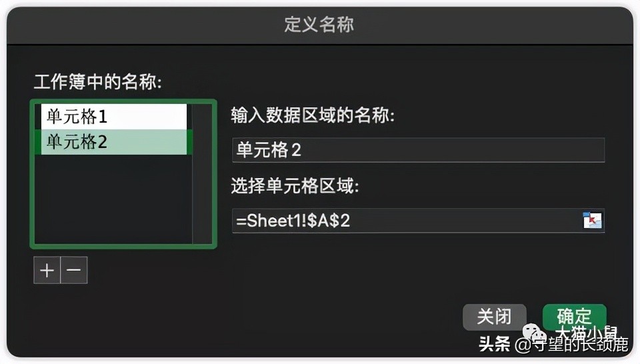Screen dimensions: 640x364
Task: Click the 关闭 button
Action: [494, 317]
